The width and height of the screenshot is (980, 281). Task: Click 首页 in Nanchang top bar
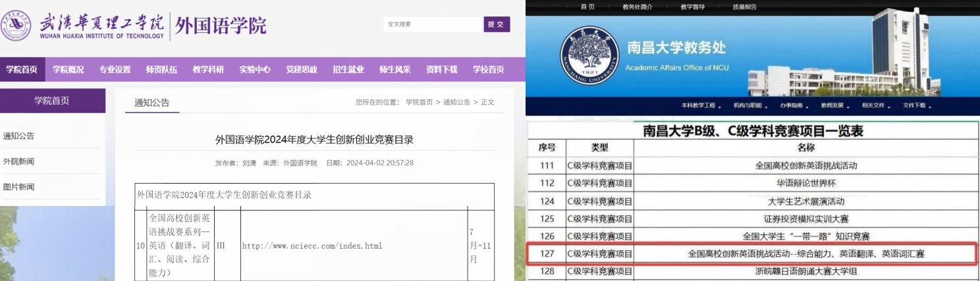point(587,7)
